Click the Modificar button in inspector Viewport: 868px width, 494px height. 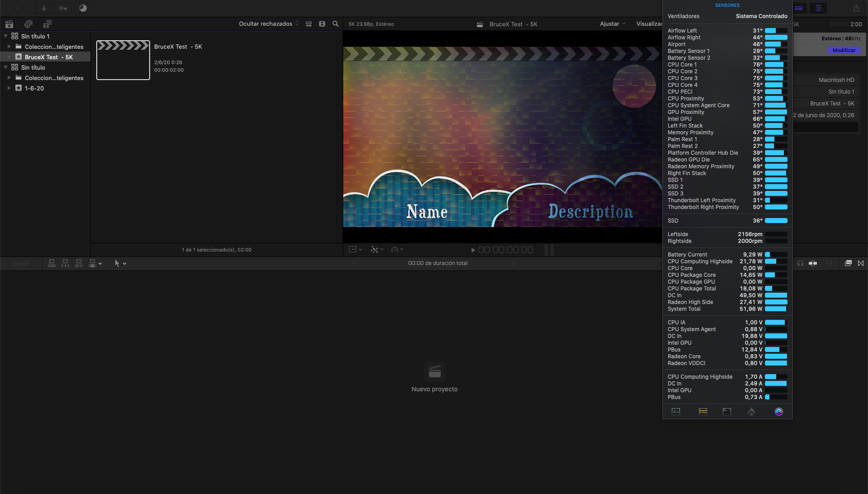pos(844,50)
